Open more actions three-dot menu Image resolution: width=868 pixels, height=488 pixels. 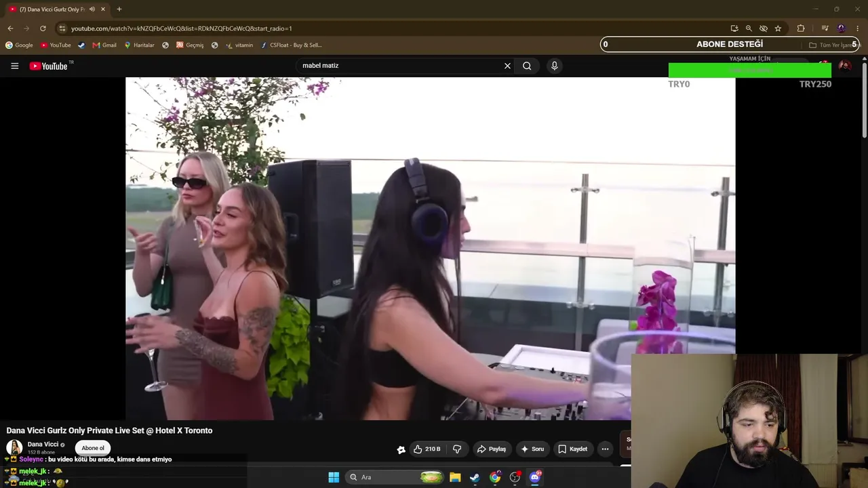point(605,449)
